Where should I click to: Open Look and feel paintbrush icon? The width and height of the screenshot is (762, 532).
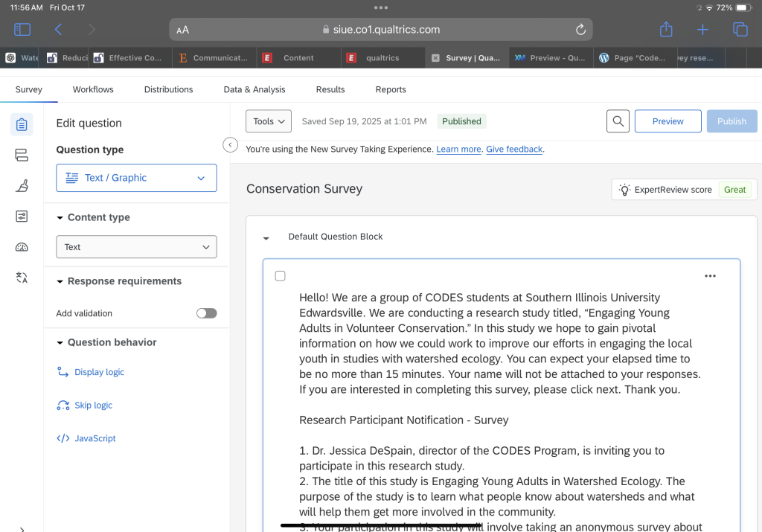(x=22, y=186)
